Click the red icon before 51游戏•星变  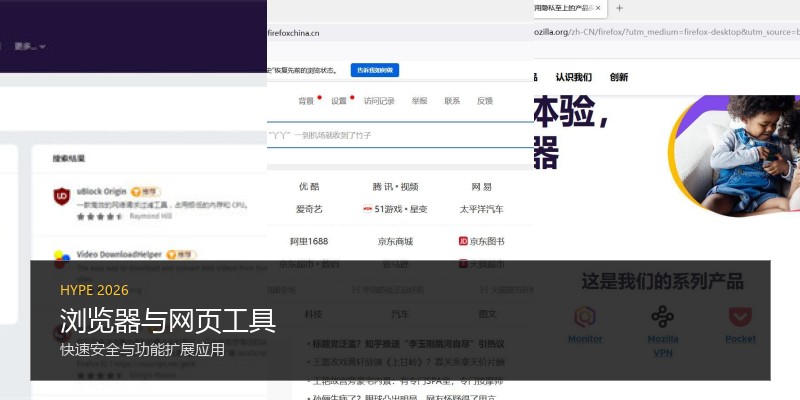click(x=367, y=209)
